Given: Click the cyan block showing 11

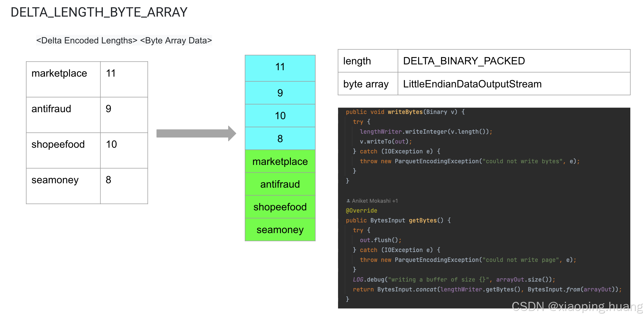Looking at the screenshot, I should pos(280,68).
